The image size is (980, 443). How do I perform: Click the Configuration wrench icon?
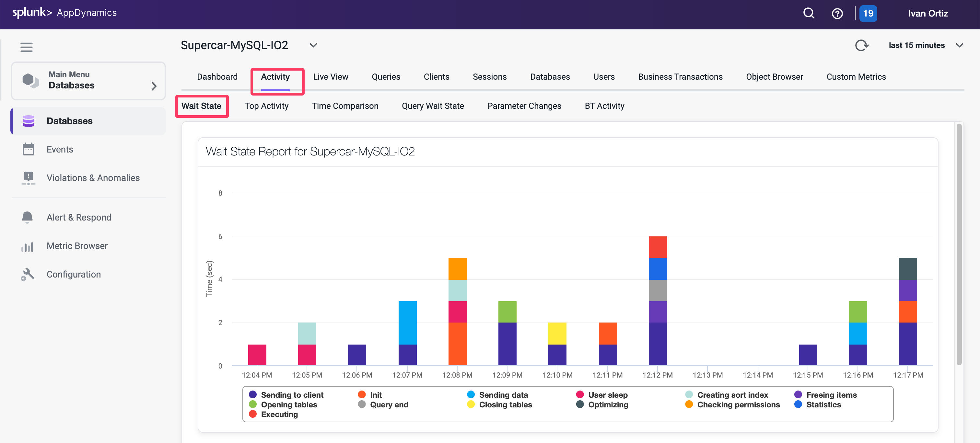pos(28,274)
